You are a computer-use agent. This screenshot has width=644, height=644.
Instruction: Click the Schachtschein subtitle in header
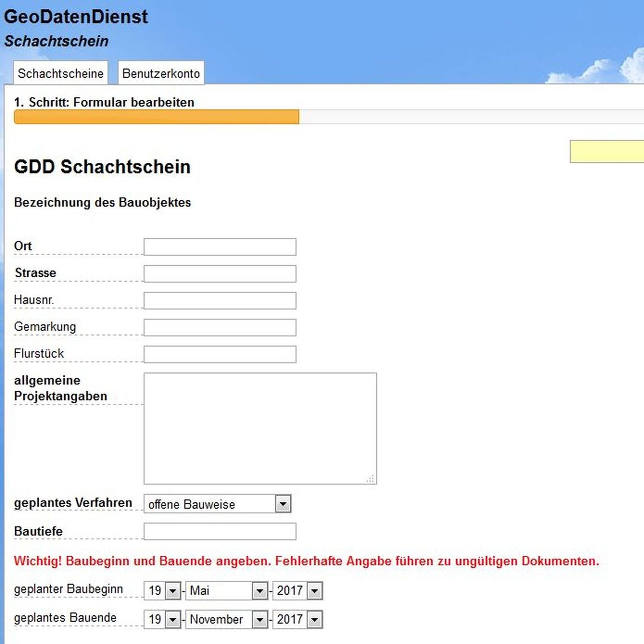[x=56, y=41]
